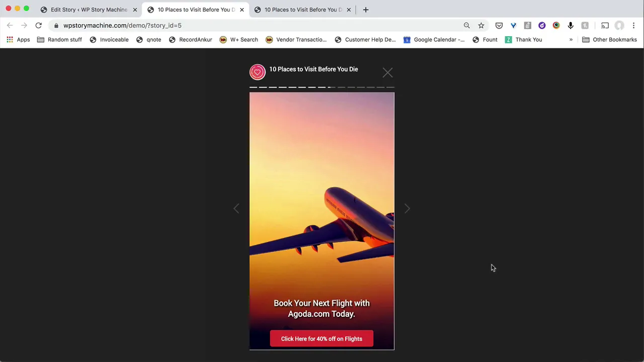Image resolution: width=644 pixels, height=362 pixels.
Task: Open a new browser tab
Action: [x=366, y=10]
